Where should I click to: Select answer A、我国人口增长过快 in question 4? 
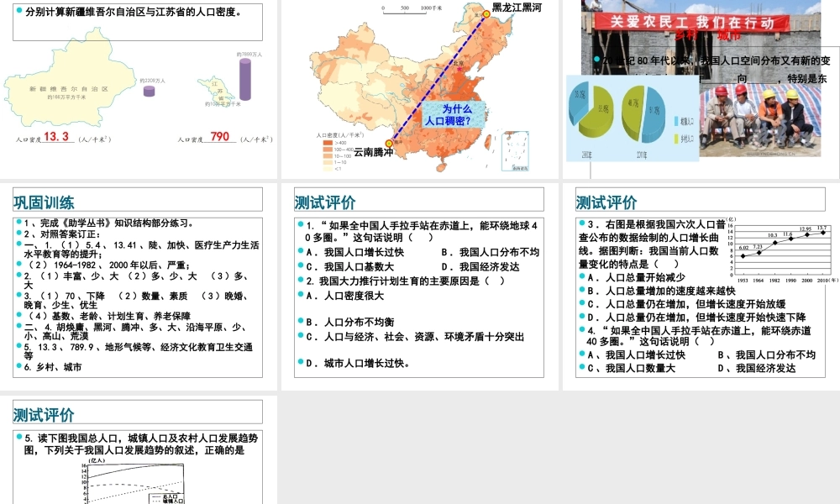(x=636, y=354)
